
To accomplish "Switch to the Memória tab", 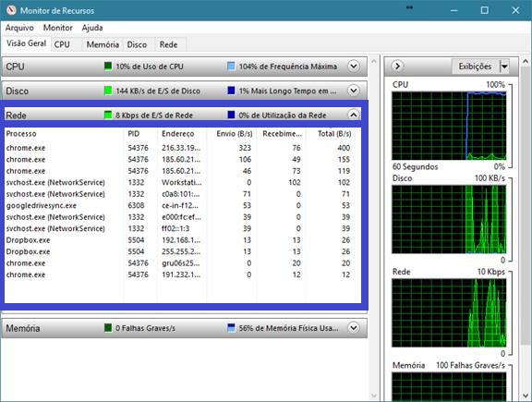I will tap(103, 44).
